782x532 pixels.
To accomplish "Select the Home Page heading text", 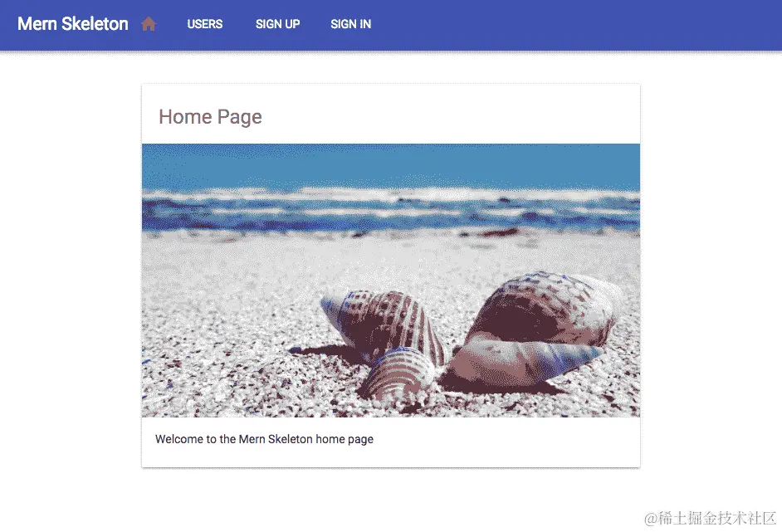I will point(210,117).
